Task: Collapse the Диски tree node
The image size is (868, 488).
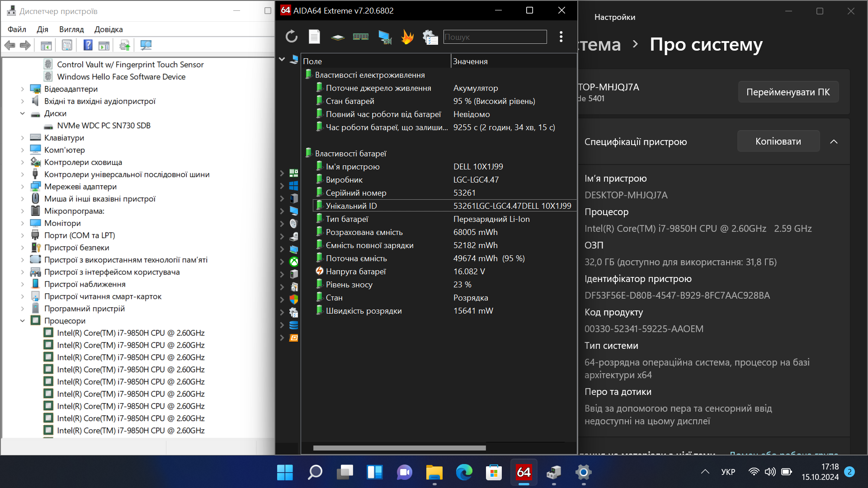Action: coord(23,113)
